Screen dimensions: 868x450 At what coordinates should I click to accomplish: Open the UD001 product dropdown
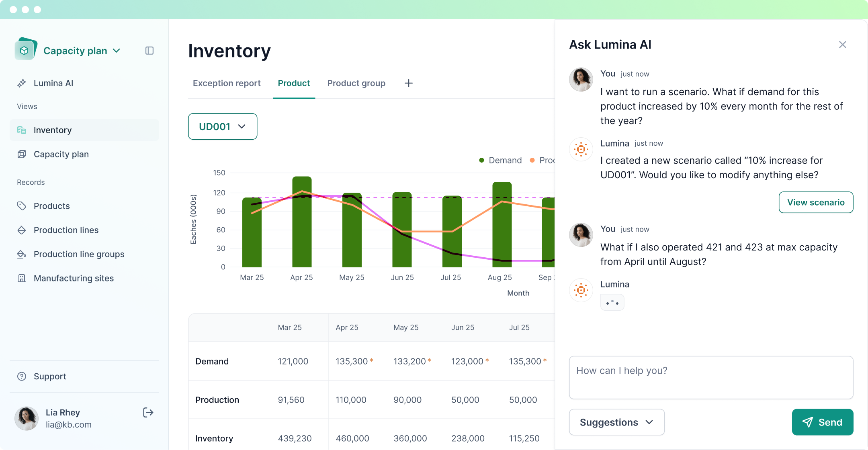click(223, 126)
